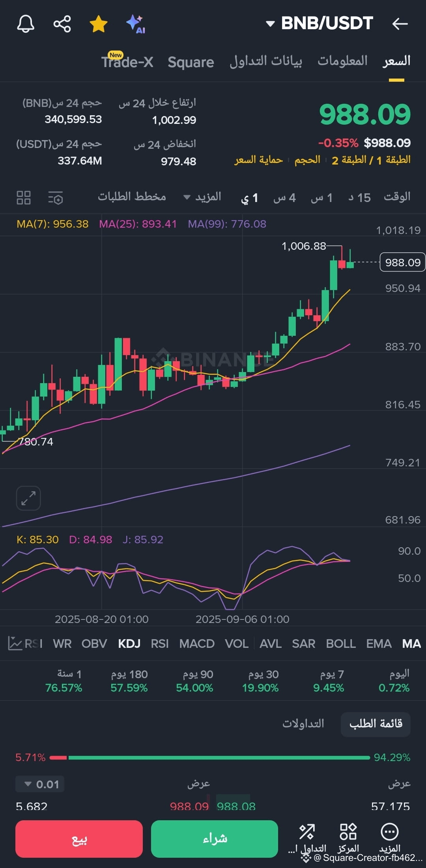The image size is (426, 868).
Task: Toggle the OBV indicator
Action: 94,644
